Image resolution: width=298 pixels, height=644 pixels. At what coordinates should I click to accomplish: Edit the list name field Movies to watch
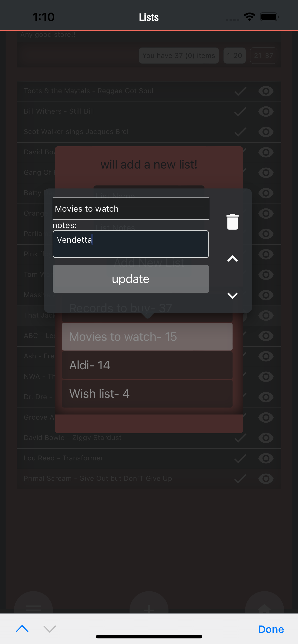131,208
